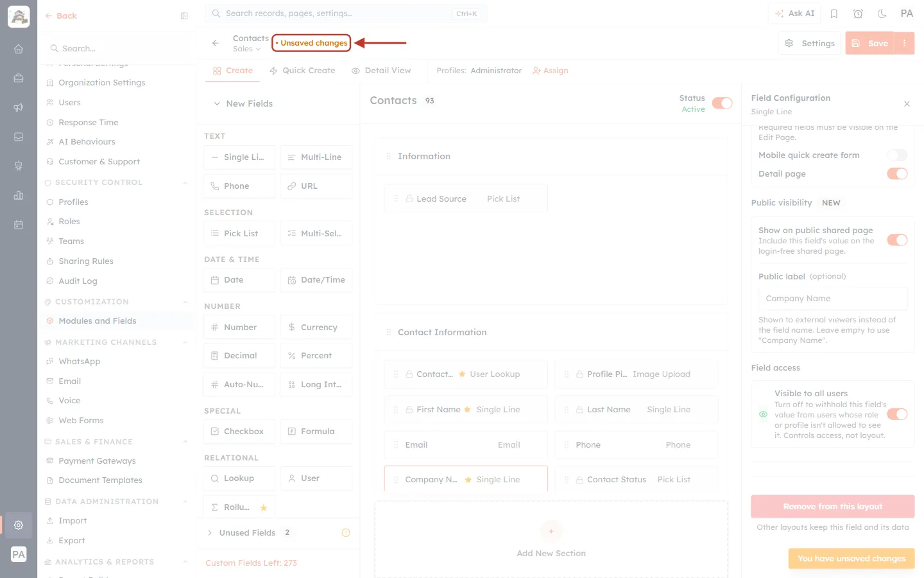Close the Field Configuration panel

click(x=907, y=103)
